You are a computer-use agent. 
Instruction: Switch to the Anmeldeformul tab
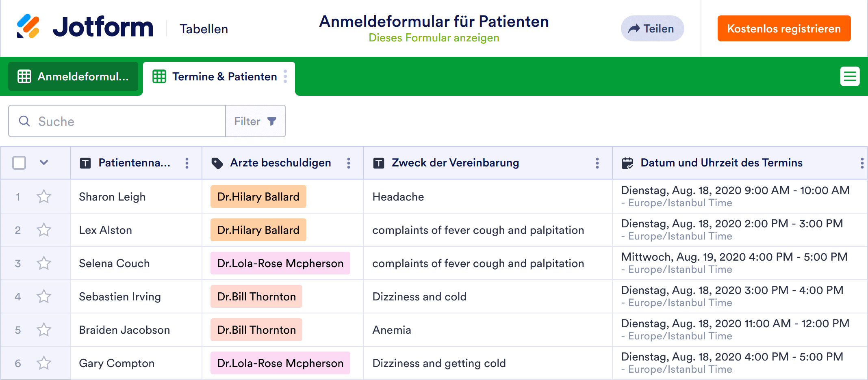click(x=73, y=76)
